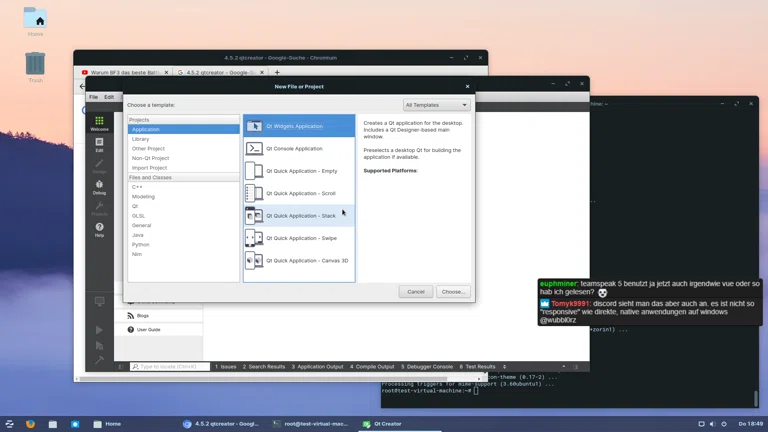Viewport: 768px width, 432px height.
Task: Select the Application project category
Action: click(x=184, y=129)
